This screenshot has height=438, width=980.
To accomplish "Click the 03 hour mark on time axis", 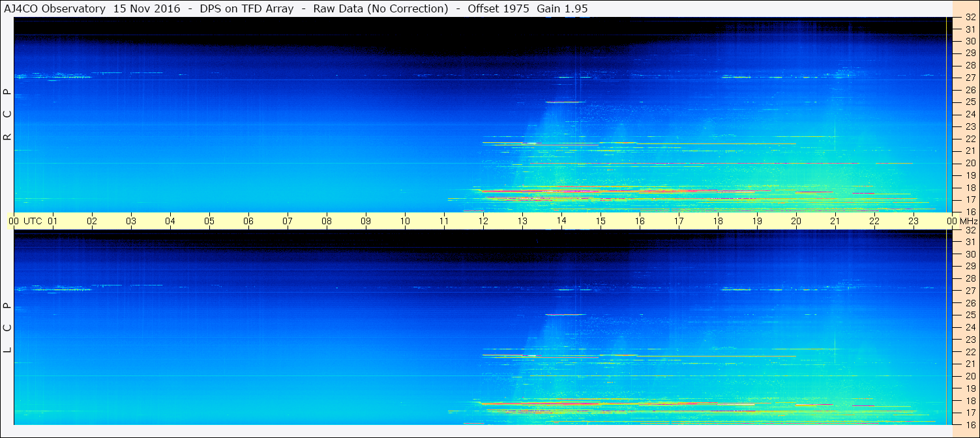I will [x=131, y=221].
